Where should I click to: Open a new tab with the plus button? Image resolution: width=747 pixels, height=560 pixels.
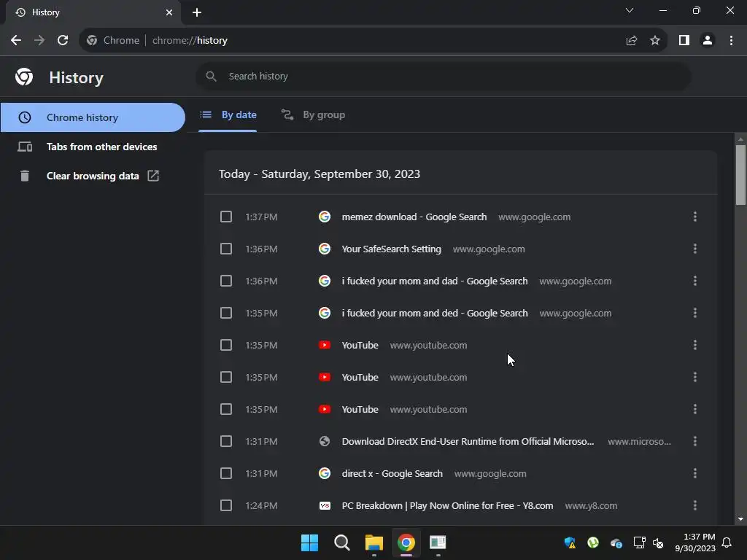(197, 12)
